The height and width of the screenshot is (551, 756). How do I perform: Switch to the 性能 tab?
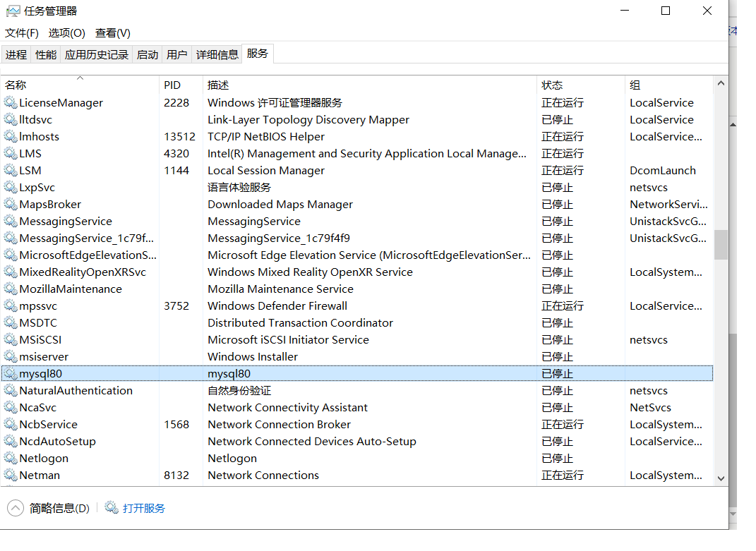tap(46, 54)
